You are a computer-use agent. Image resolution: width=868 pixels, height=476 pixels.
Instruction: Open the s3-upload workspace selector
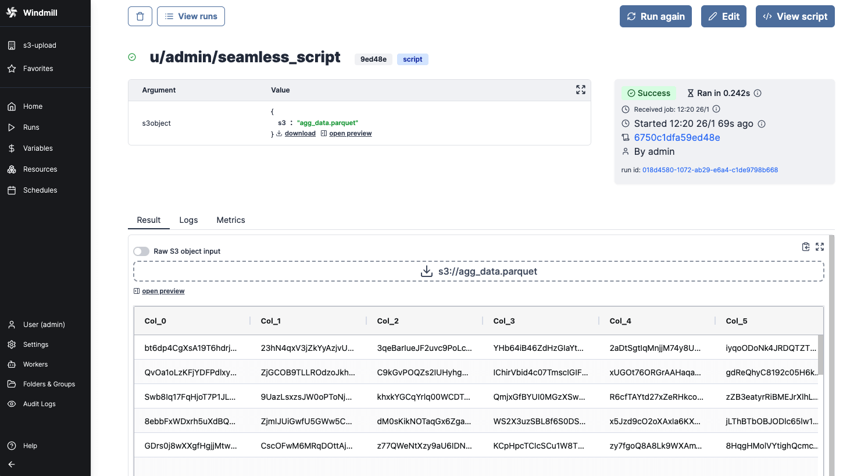click(x=40, y=45)
